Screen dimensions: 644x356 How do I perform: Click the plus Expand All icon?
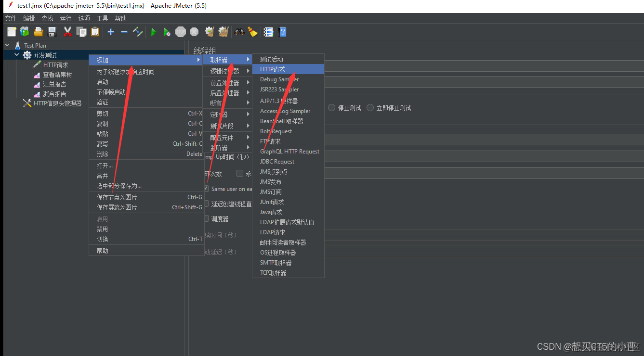click(x=111, y=32)
